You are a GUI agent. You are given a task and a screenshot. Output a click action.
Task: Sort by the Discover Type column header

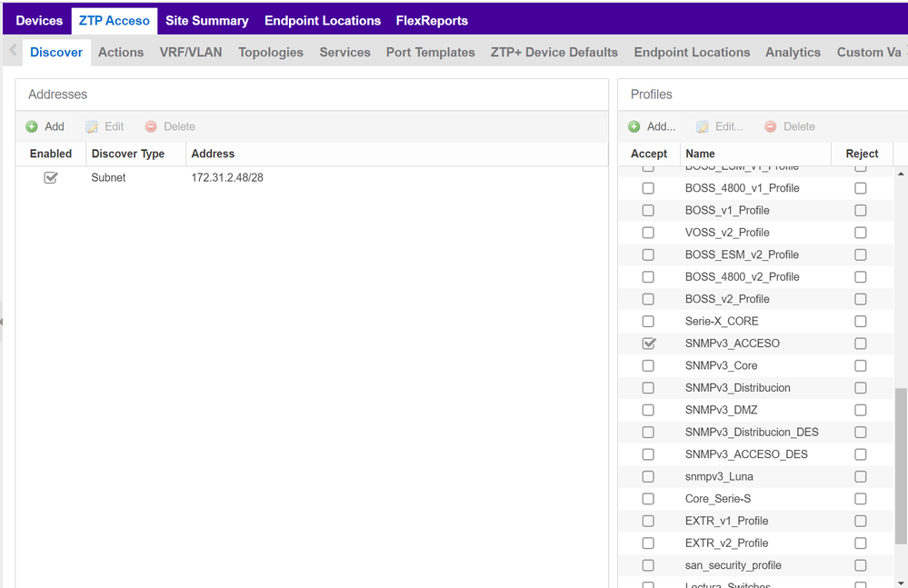128,154
